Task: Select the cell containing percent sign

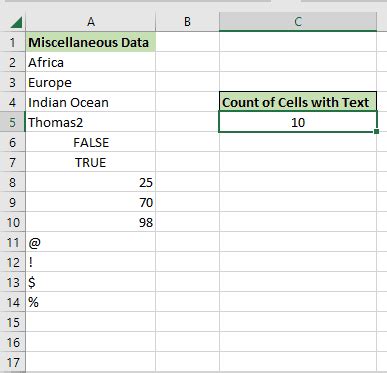Action: coord(91,302)
